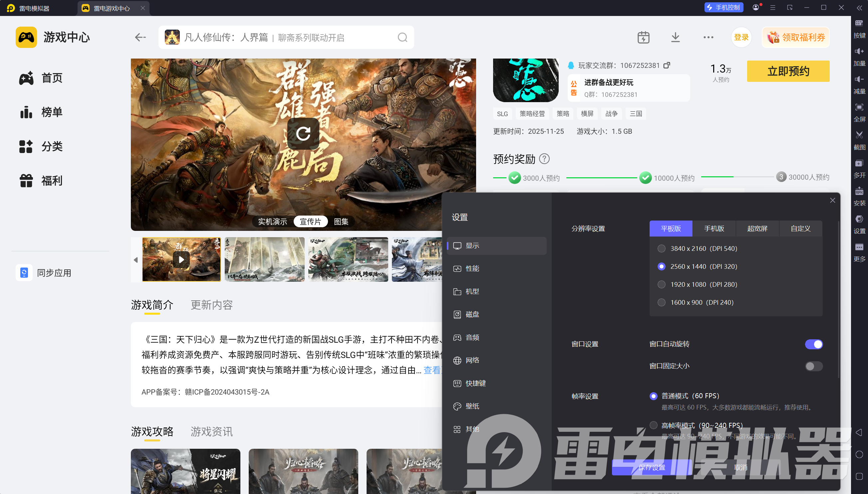Toggle the 窗口自动旋转 switch off
This screenshot has height=494, width=868.
tap(813, 344)
